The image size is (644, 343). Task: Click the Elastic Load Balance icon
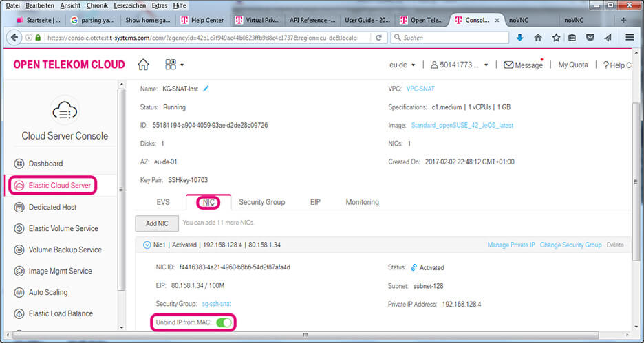pyautogui.click(x=19, y=314)
